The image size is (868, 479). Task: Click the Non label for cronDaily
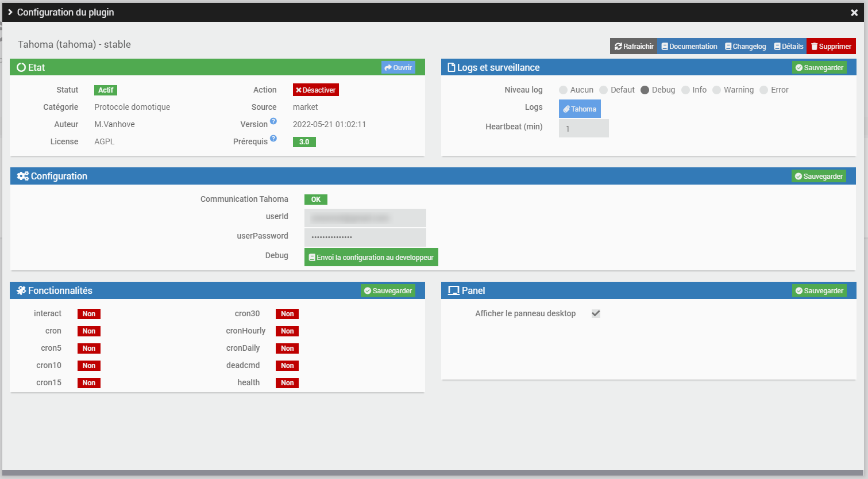click(x=287, y=348)
